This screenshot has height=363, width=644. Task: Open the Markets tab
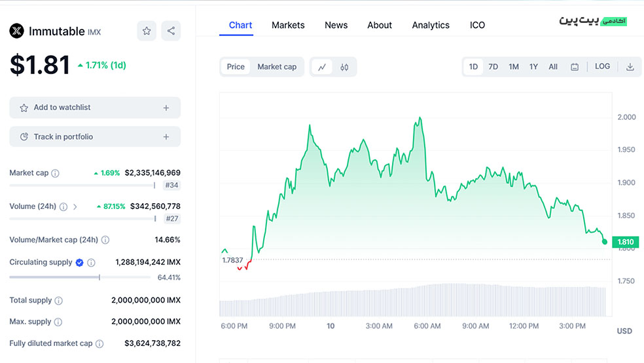pos(288,25)
